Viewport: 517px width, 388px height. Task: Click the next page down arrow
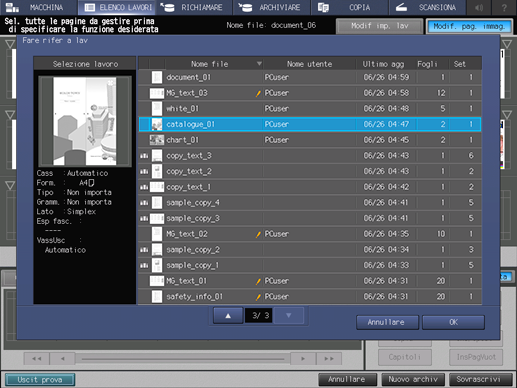tap(289, 316)
